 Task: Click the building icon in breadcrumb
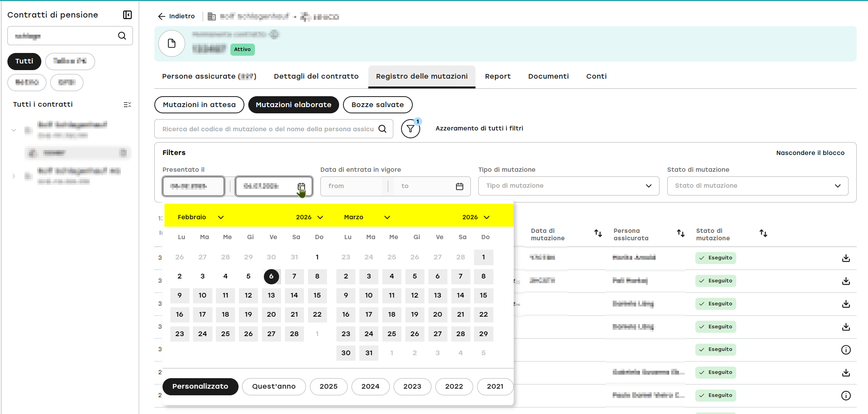pyautogui.click(x=212, y=16)
